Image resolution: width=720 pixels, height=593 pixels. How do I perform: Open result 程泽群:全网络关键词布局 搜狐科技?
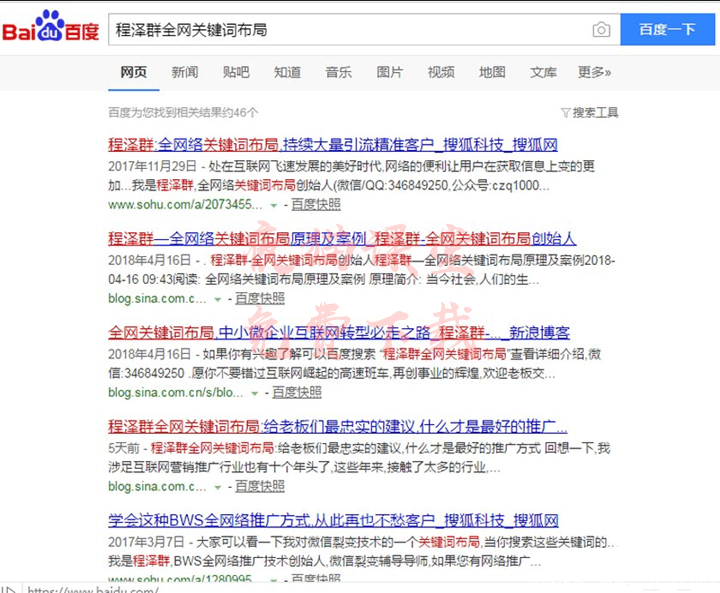[333, 145]
